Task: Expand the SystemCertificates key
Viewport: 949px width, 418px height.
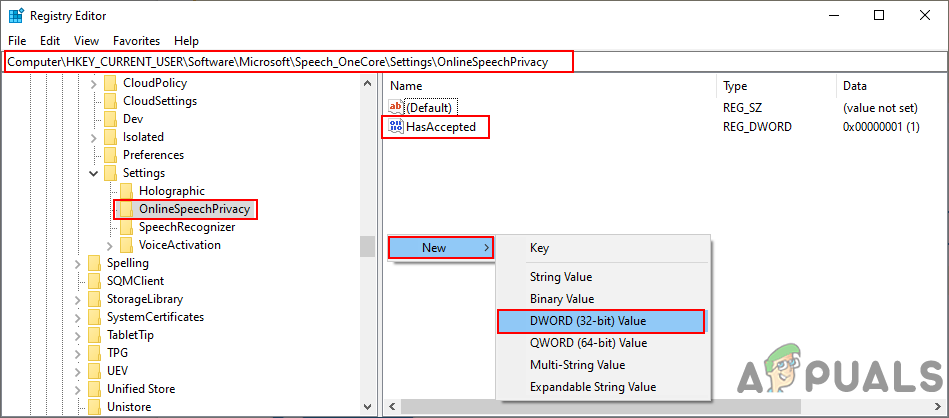Action: pyautogui.click(x=78, y=318)
